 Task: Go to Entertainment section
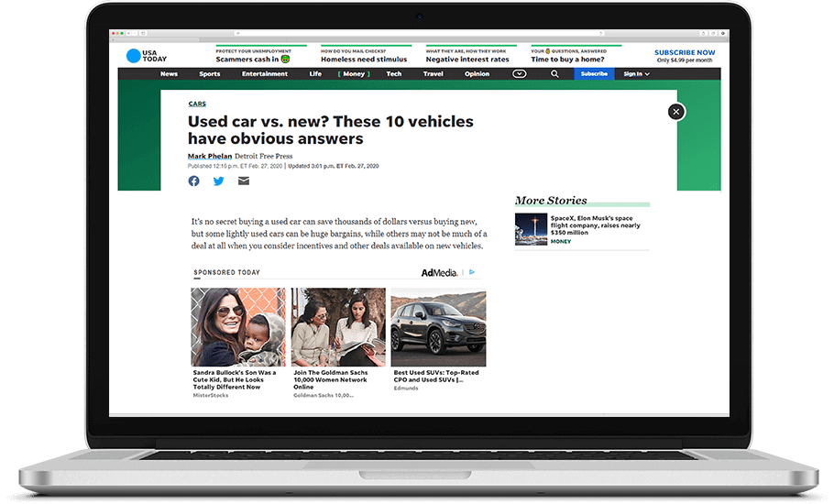click(x=264, y=74)
